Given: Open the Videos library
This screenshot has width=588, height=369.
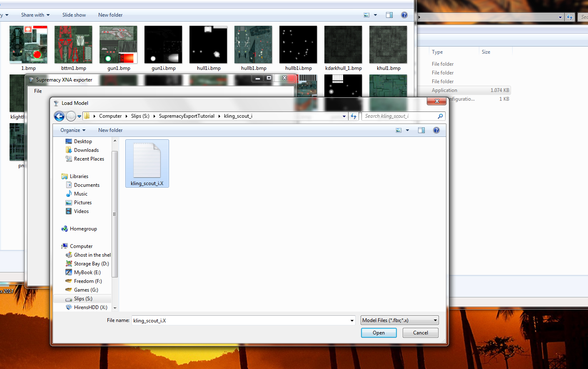Looking at the screenshot, I should [x=77, y=211].
